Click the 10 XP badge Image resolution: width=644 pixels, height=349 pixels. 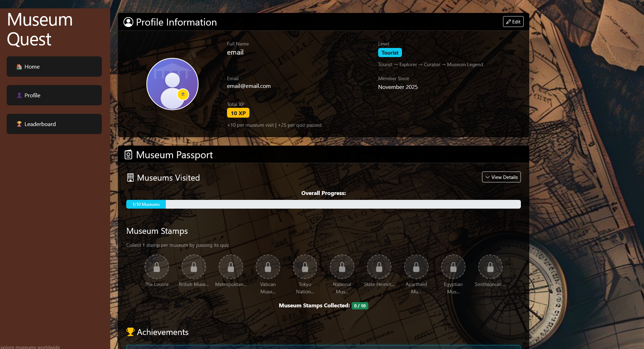238,113
